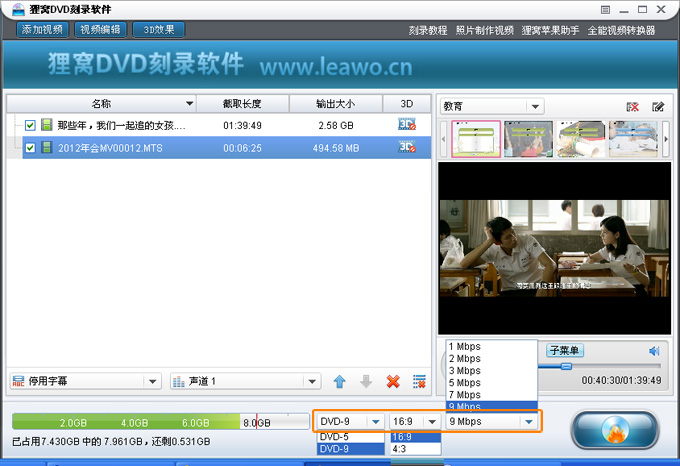680x466 pixels.
Task: Click the video preview frame
Action: click(x=554, y=248)
